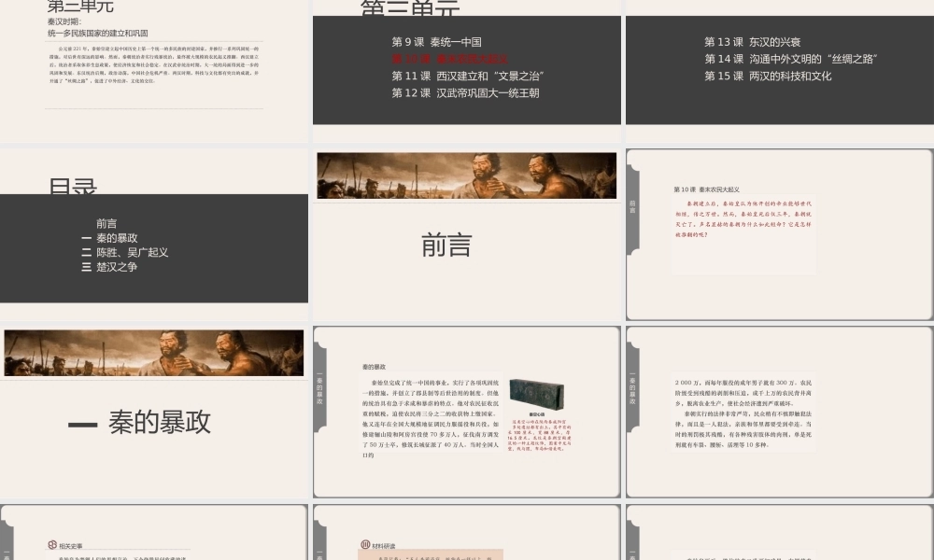Click the 一 秦的暴政 entry in 目录
Image resolution: width=934 pixels, height=560 pixels.
tap(109, 238)
